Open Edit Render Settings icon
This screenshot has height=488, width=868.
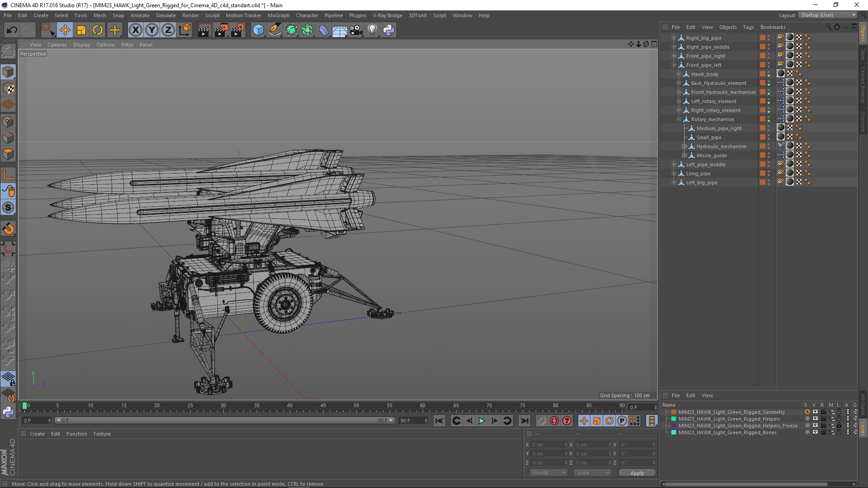(x=238, y=30)
